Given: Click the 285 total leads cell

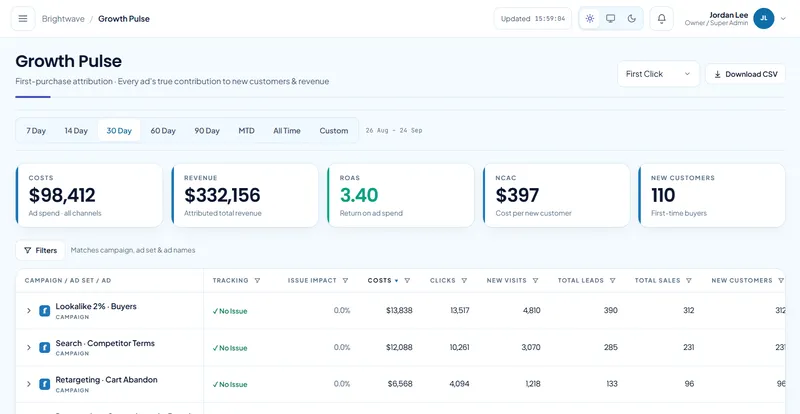Looking at the screenshot, I should coord(611,347).
